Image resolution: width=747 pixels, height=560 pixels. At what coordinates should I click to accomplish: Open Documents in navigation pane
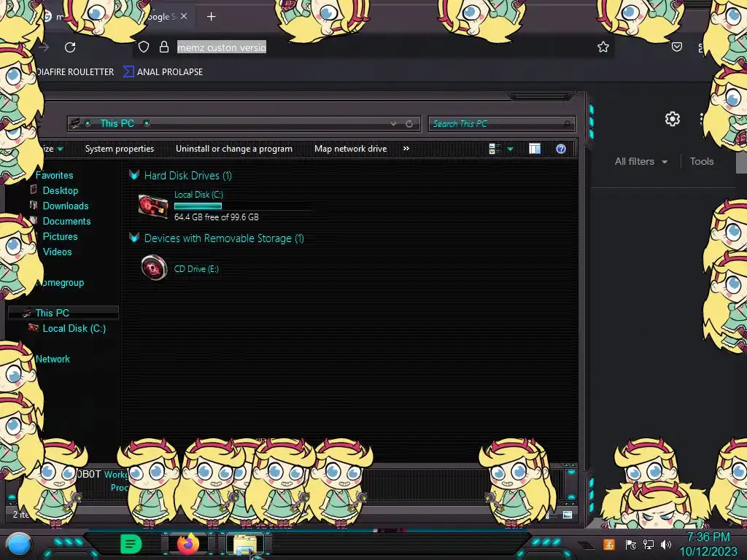(x=66, y=221)
